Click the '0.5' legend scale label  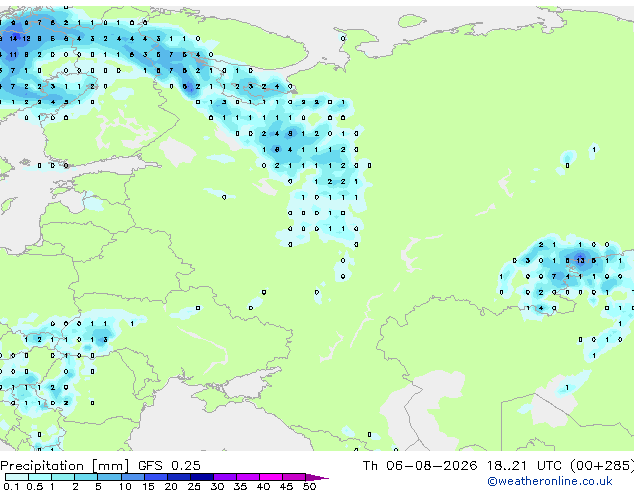tap(35, 486)
